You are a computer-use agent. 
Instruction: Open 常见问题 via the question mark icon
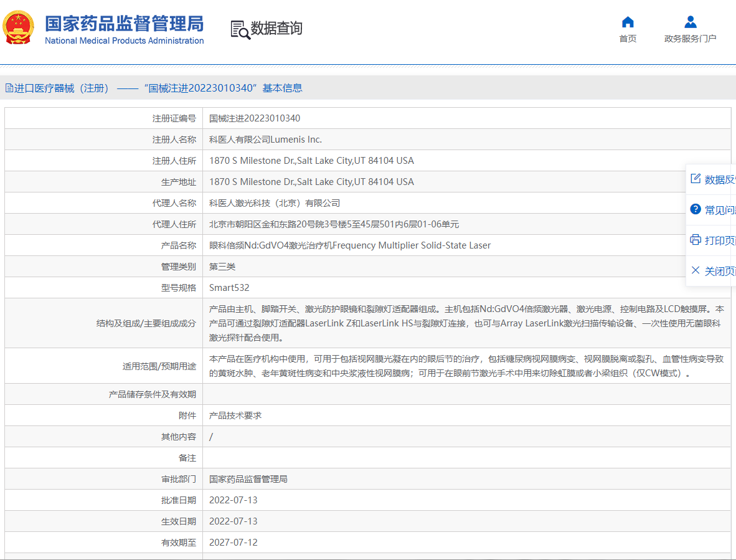click(696, 209)
